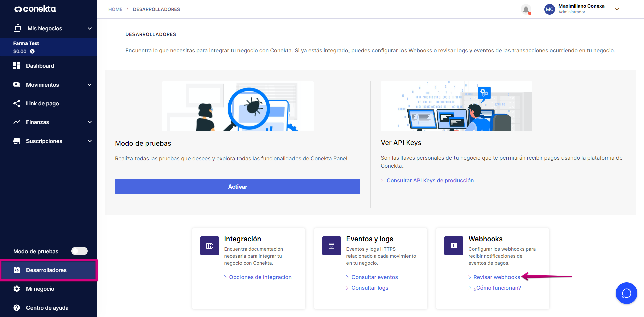Open Opciones de integración link
Screen dimensions: 644x317
pyautogui.click(x=260, y=277)
